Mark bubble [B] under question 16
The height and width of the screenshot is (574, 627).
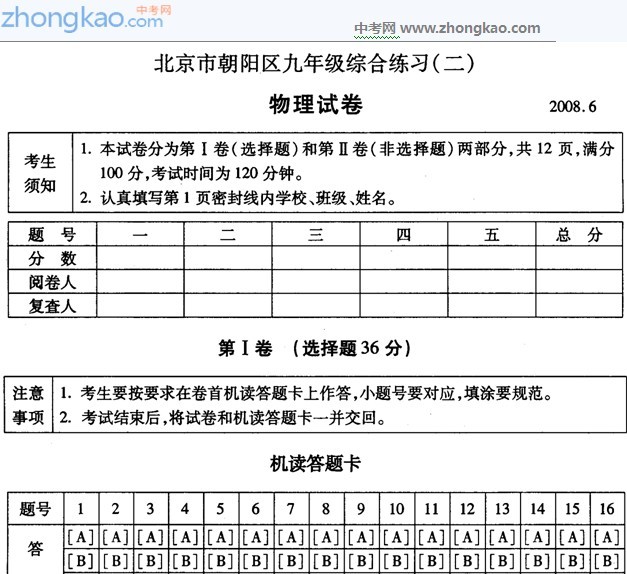[607, 561]
